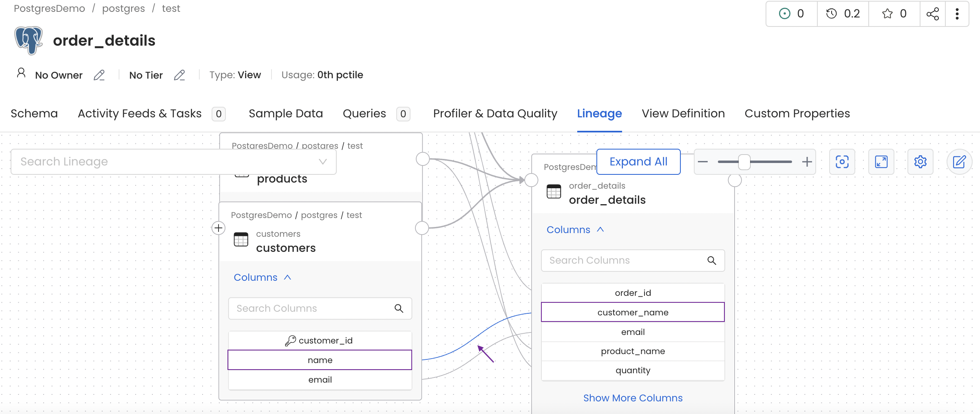Edit tier using pencil next to No Tier

tap(179, 75)
